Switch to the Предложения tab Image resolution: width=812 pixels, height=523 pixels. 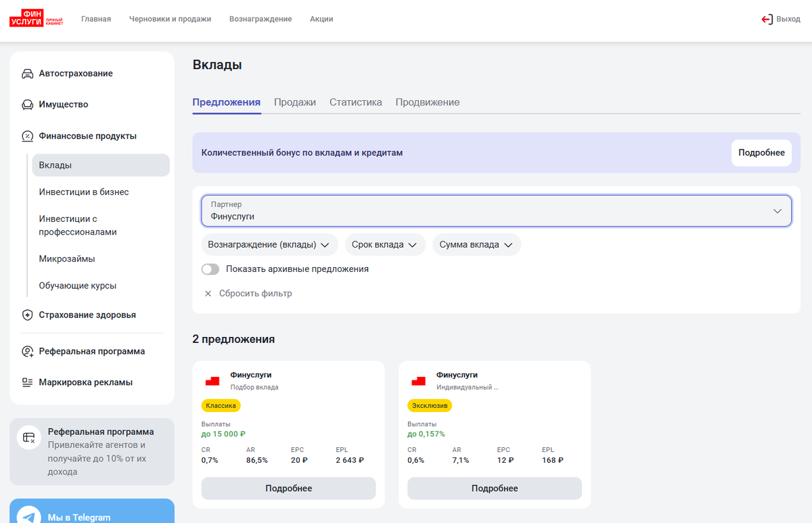[227, 102]
